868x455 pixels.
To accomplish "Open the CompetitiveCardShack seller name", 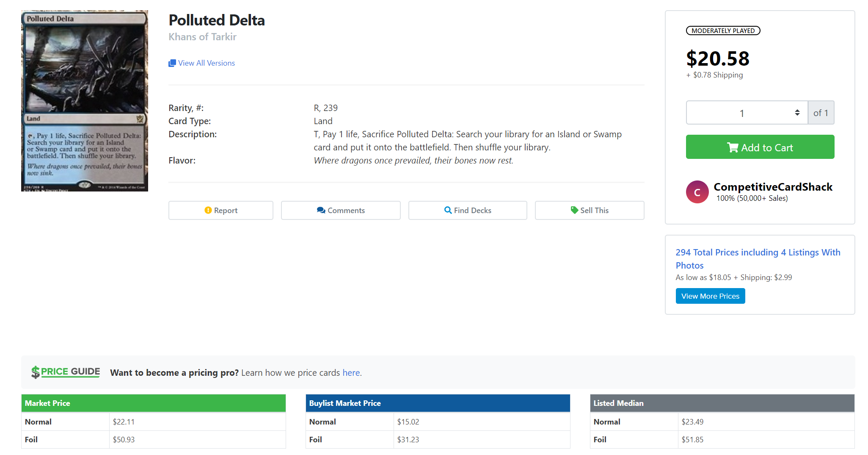I will coord(773,187).
